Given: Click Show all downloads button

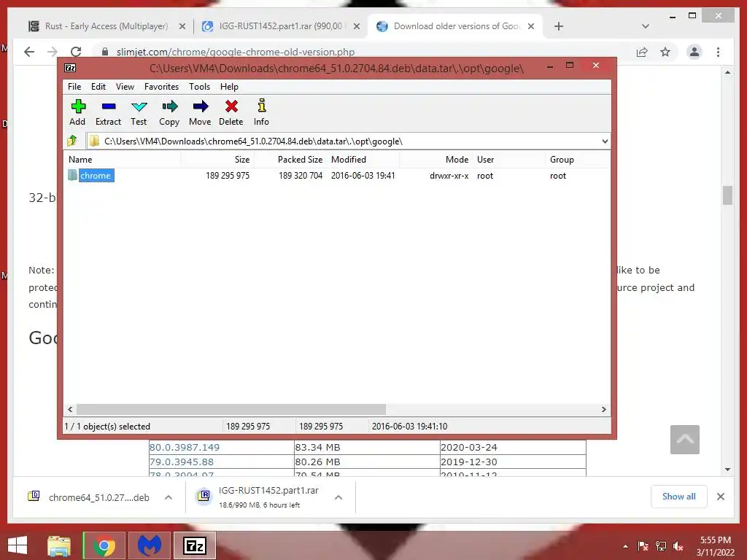Looking at the screenshot, I should click(679, 497).
